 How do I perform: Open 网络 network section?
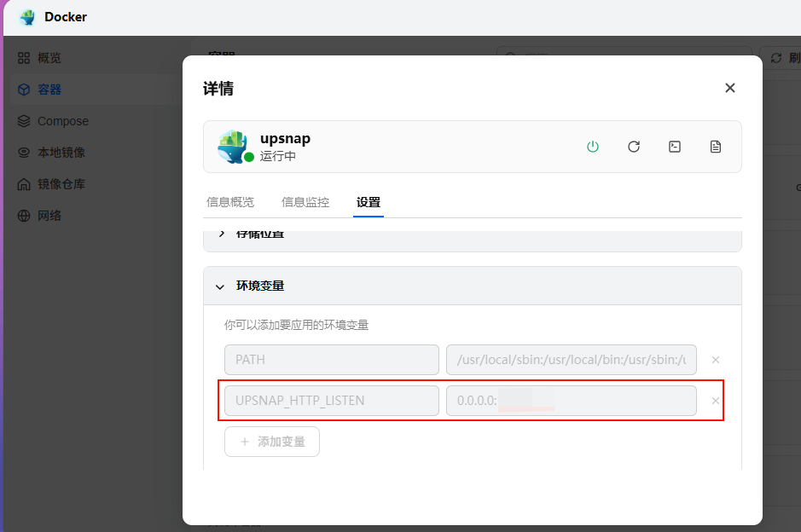tap(39, 216)
